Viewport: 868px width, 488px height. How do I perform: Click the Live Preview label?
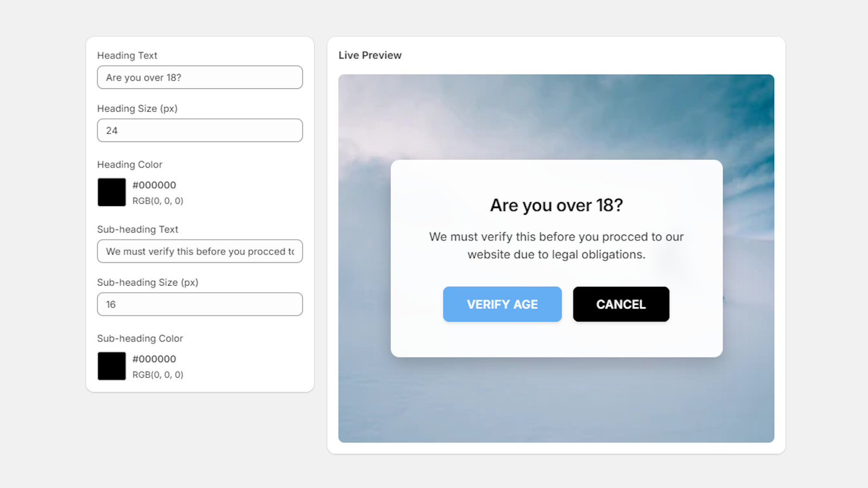click(369, 55)
